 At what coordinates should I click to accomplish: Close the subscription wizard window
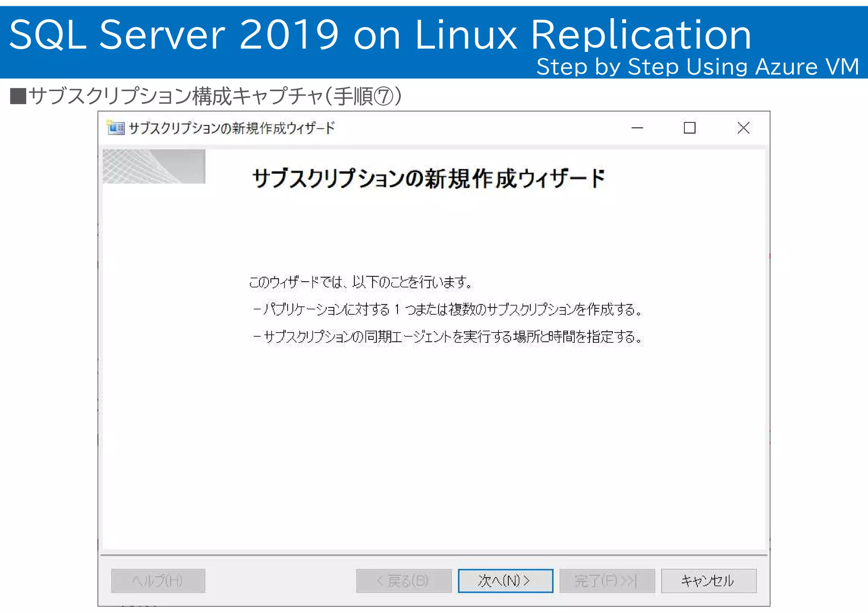click(x=743, y=128)
